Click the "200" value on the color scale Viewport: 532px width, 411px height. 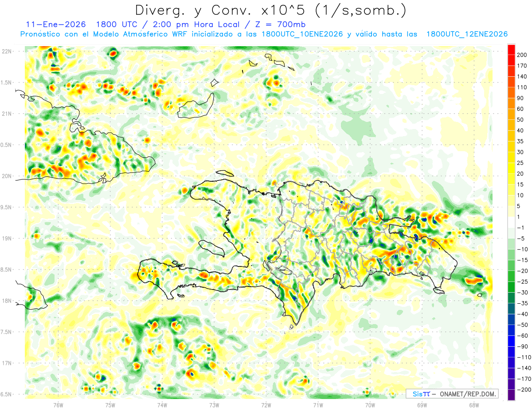(x=522, y=55)
